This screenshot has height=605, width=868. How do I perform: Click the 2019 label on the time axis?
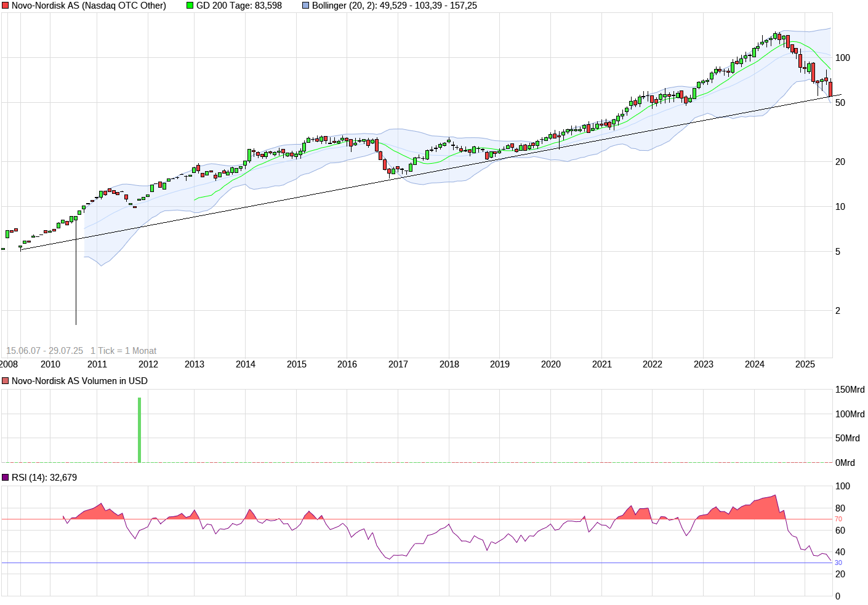click(x=500, y=364)
